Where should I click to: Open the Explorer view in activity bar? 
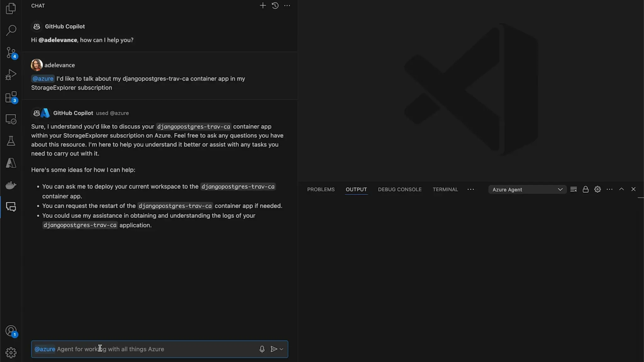tap(11, 8)
